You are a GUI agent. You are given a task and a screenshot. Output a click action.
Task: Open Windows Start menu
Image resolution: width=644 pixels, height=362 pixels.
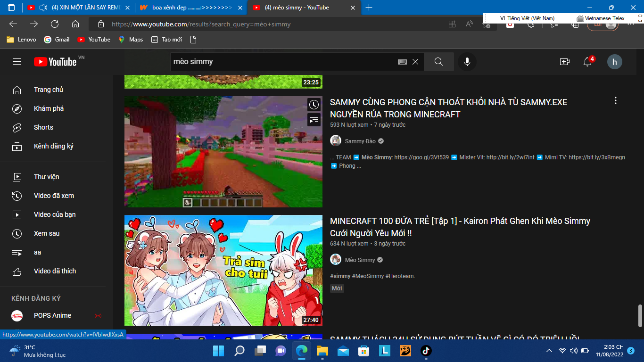218,351
